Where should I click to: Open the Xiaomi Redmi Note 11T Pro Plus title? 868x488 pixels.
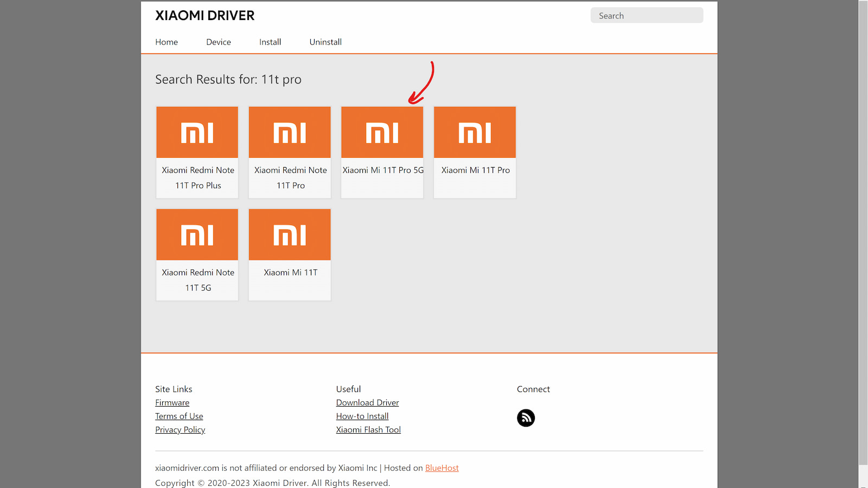click(198, 178)
